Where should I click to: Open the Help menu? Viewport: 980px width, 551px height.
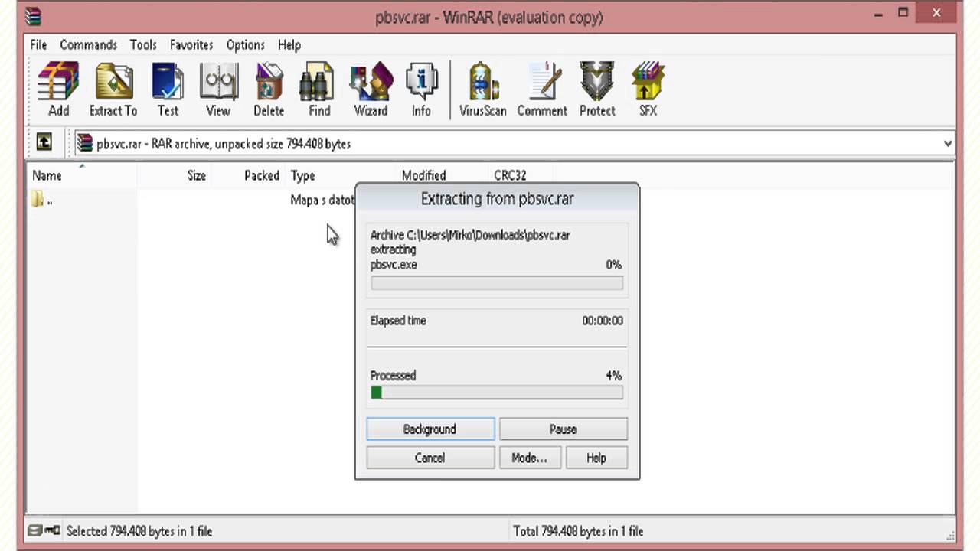(x=289, y=44)
